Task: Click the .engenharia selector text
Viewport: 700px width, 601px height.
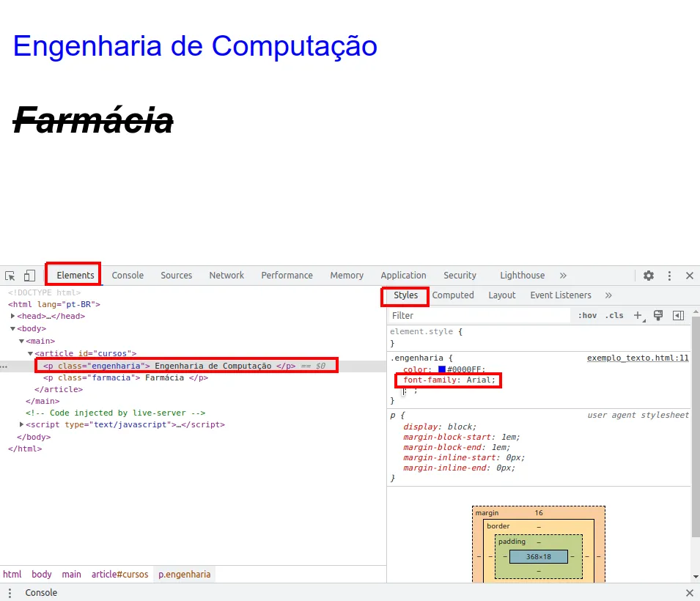Action: point(417,358)
